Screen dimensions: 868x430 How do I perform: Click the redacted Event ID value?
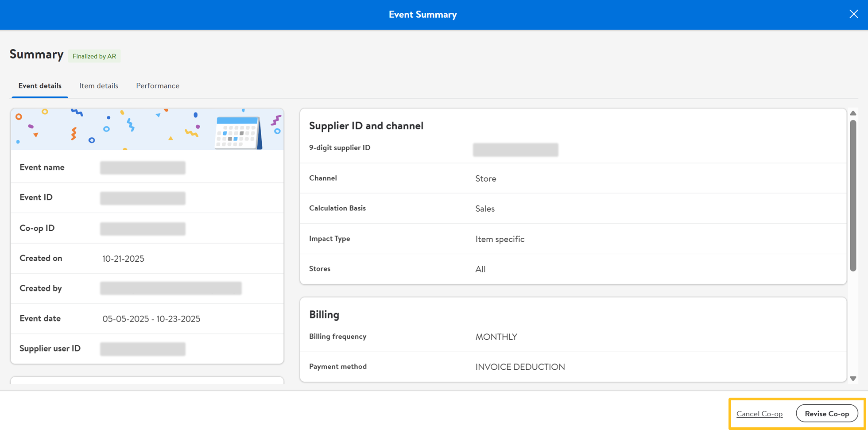[143, 198]
